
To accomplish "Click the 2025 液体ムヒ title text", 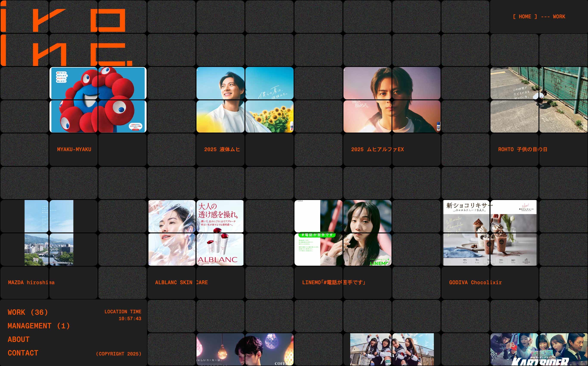I will tap(222, 149).
